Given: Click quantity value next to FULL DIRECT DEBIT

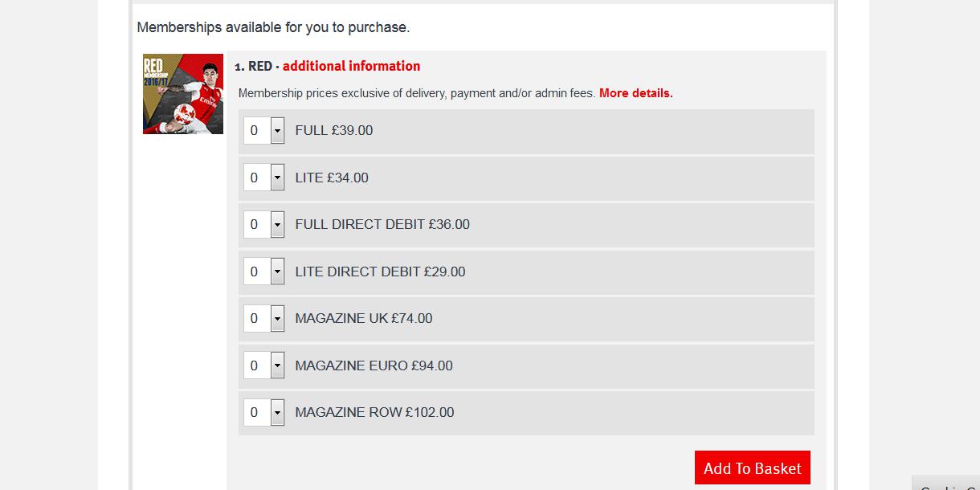Looking at the screenshot, I should click(x=257, y=224).
